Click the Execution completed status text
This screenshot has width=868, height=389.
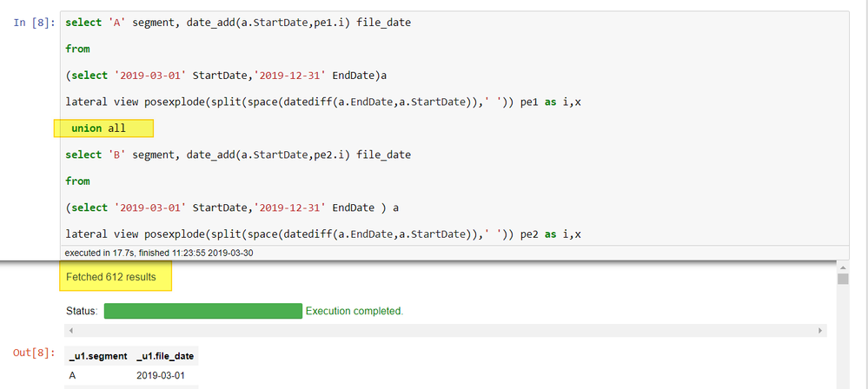pos(354,311)
